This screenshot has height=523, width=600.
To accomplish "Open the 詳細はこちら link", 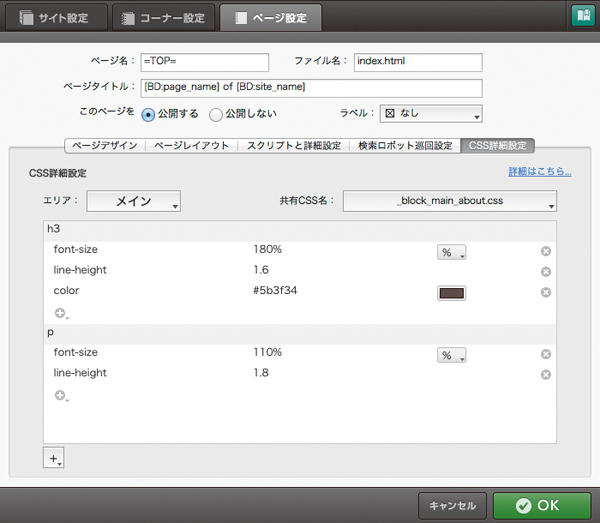I will tap(540, 172).
